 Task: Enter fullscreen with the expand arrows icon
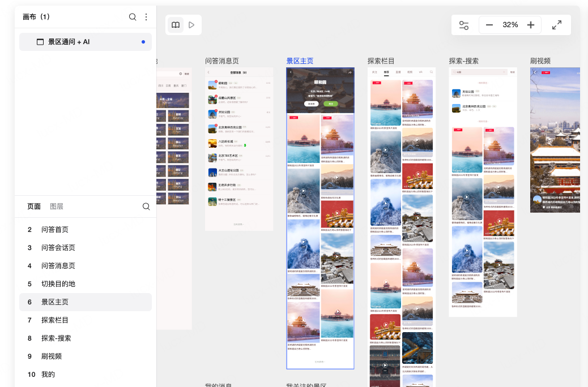(557, 25)
